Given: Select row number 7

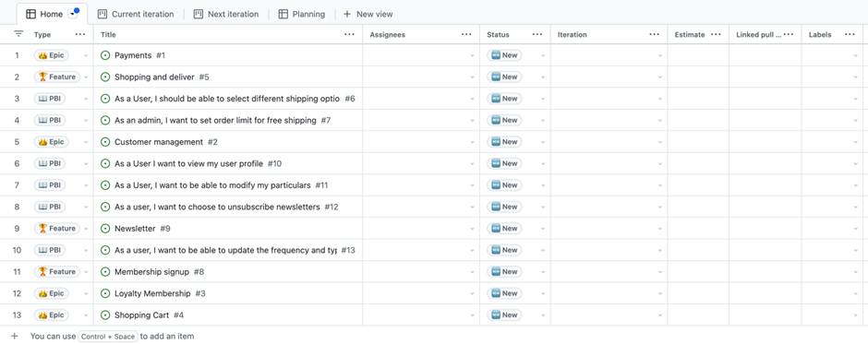Looking at the screenshot, I should 17,185.
